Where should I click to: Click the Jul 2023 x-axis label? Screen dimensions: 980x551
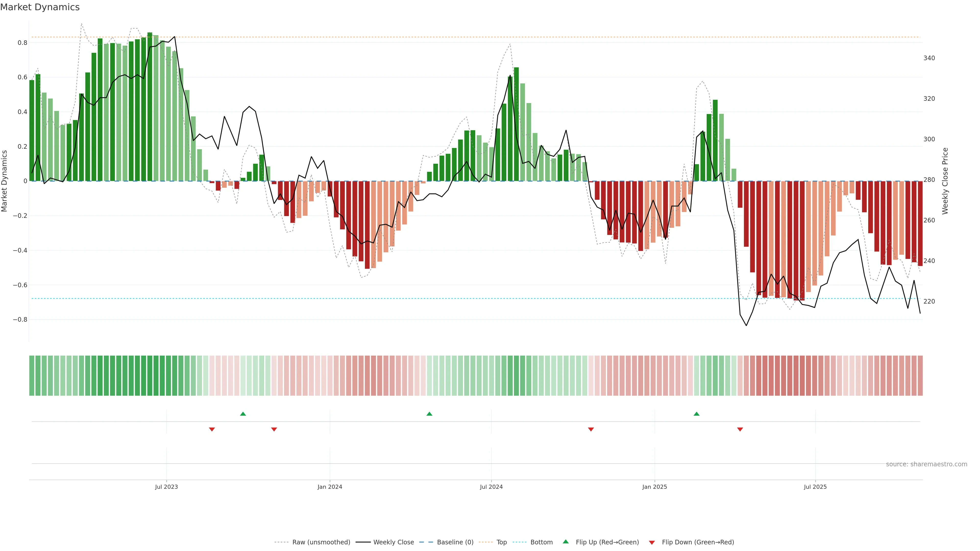click(x=166, y=487)
